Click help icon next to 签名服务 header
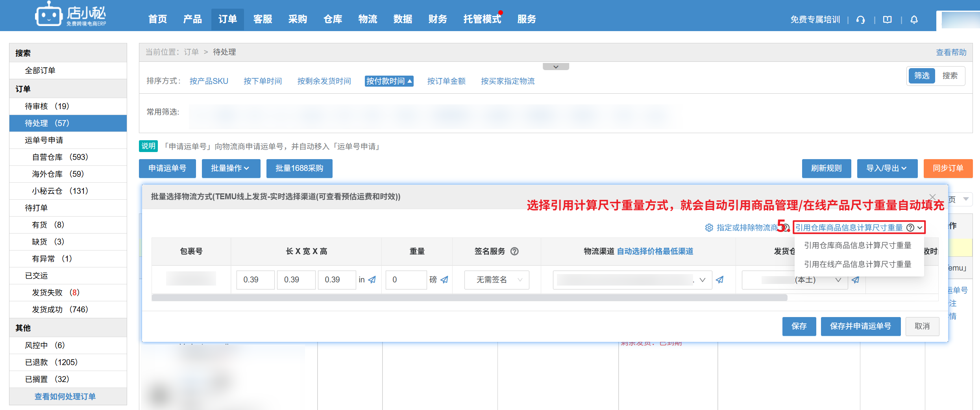The image size is (980, 410). tap(514, 251)
